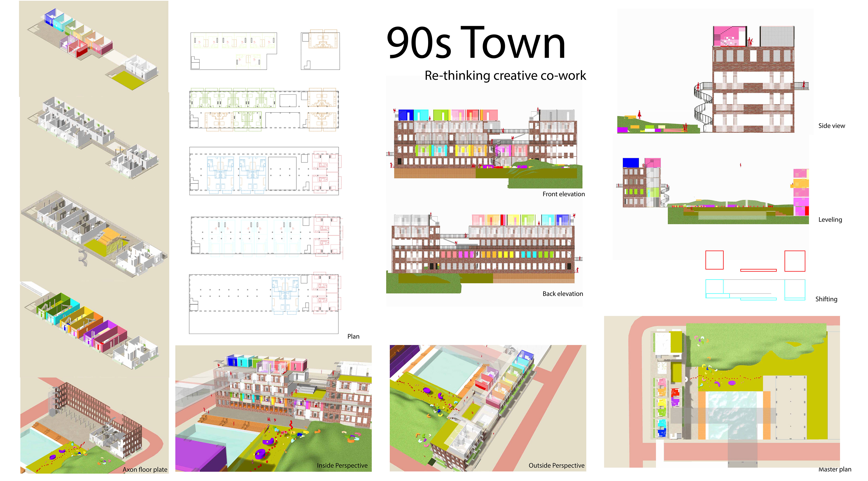This screenshot has width=868, height=481.
Task: Click the 'Side view' caption
Action: click(x=831, y=126)
